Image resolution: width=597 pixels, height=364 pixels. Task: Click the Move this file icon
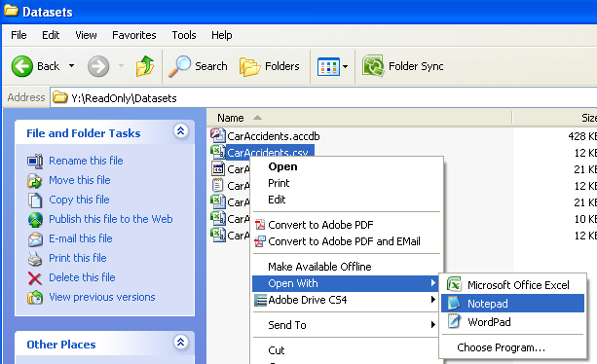(35, 181)
